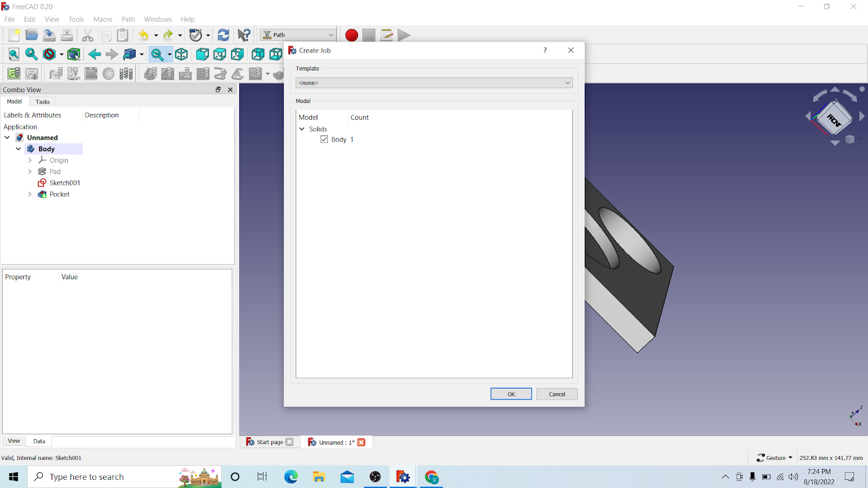This screenshot has width=868, height=488.
Task: Expand the Pocket tree item
Action: [30, 194]
